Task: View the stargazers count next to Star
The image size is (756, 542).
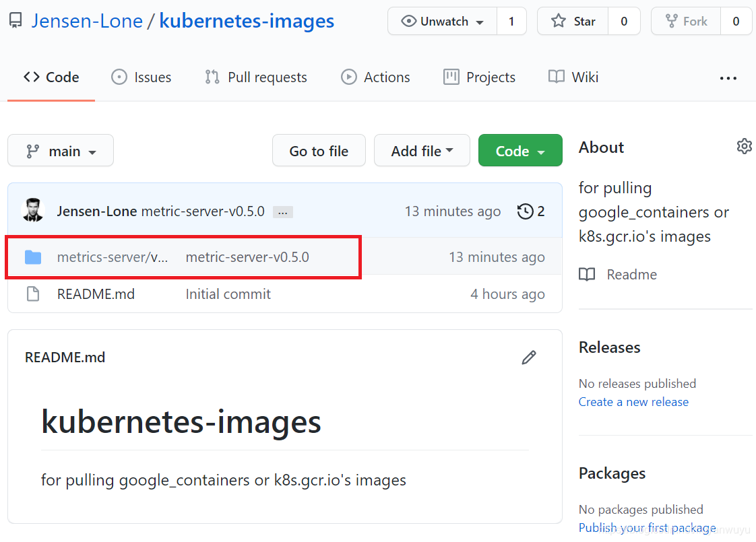Action: (x=624, y=21)
